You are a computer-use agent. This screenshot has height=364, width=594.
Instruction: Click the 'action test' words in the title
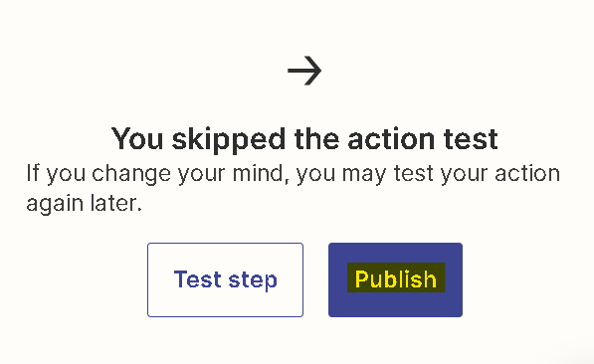pyautogui.click(x=423, y=139)
